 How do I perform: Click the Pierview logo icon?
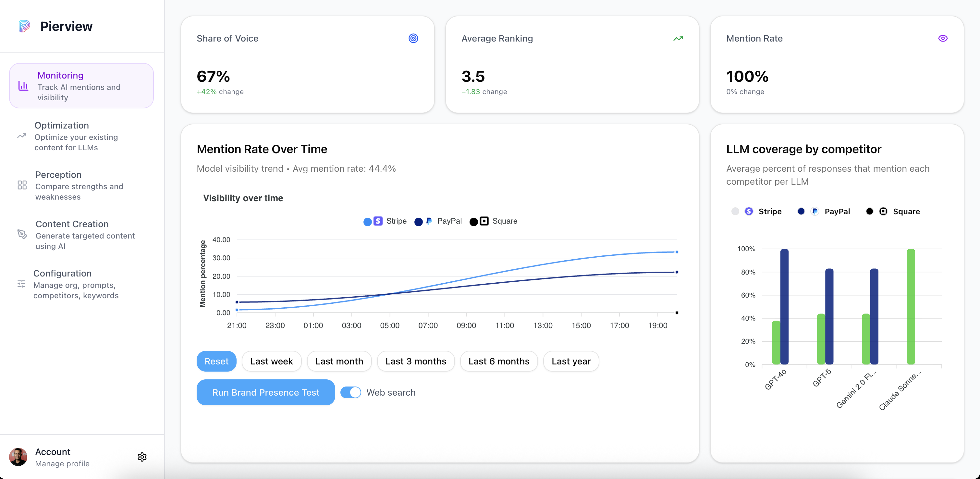(24, 26)
